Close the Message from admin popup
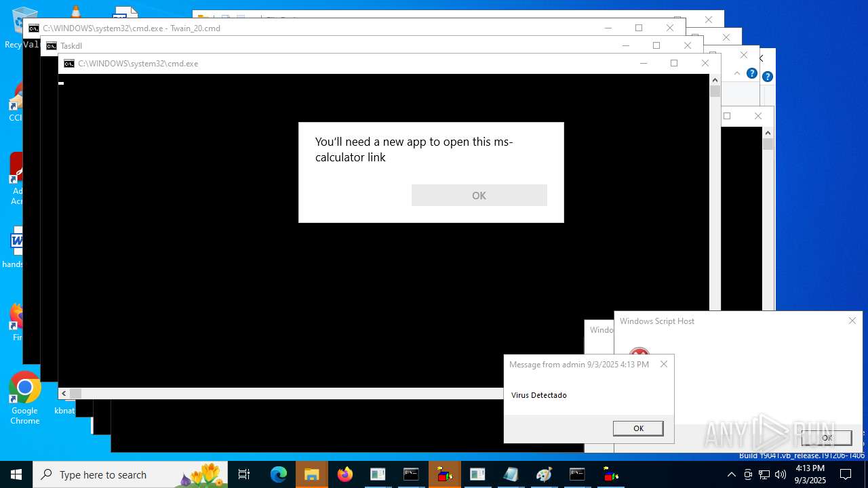This screenshot has height=488, width=868. click(664, 364)
